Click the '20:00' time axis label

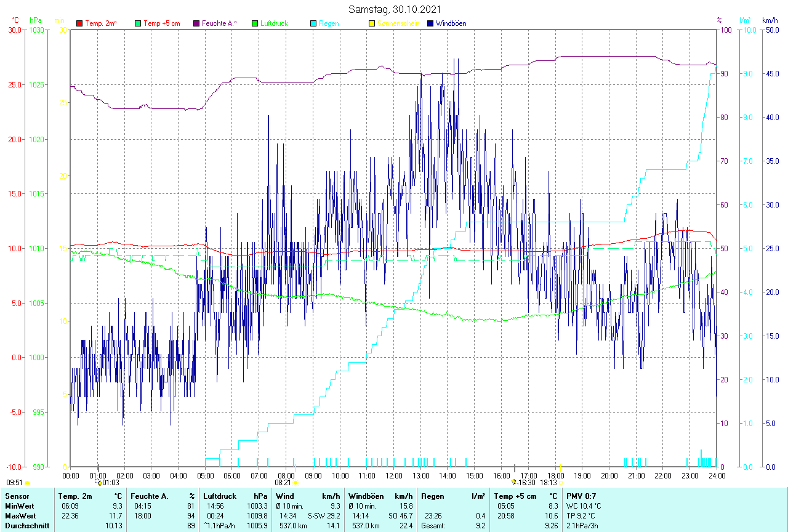[609, 476]
